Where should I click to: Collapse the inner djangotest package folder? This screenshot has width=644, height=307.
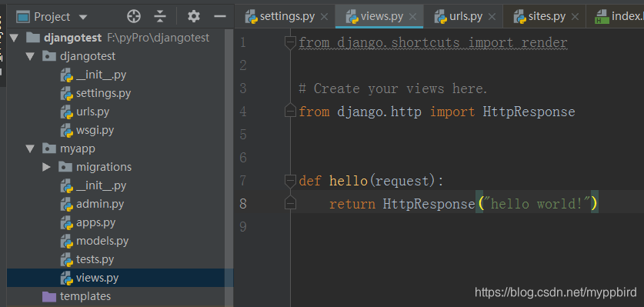coord(30,56)
